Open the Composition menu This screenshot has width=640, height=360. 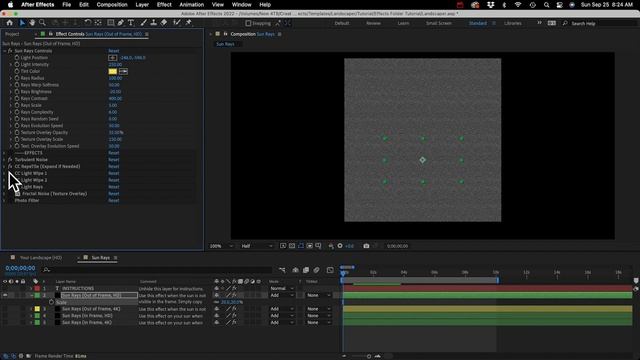point(112,4)
